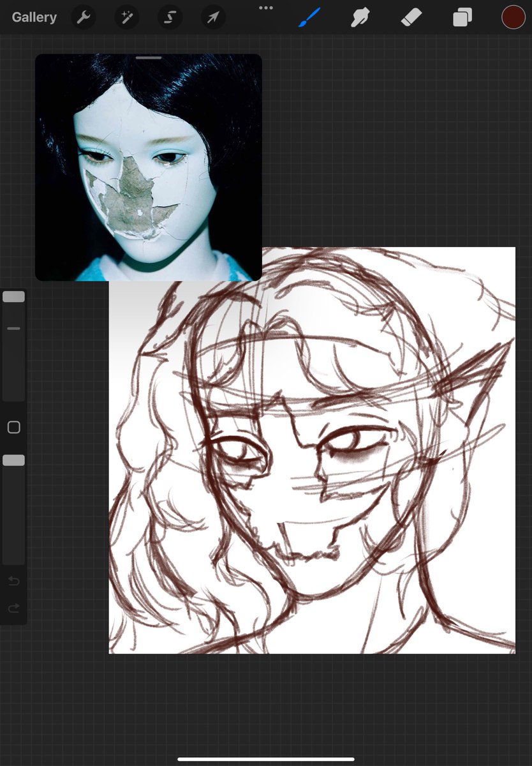Select the elf sketch on the canvas
Image resolution: width=532 pixels, height=766 pixels.
[x=319, y=460]
